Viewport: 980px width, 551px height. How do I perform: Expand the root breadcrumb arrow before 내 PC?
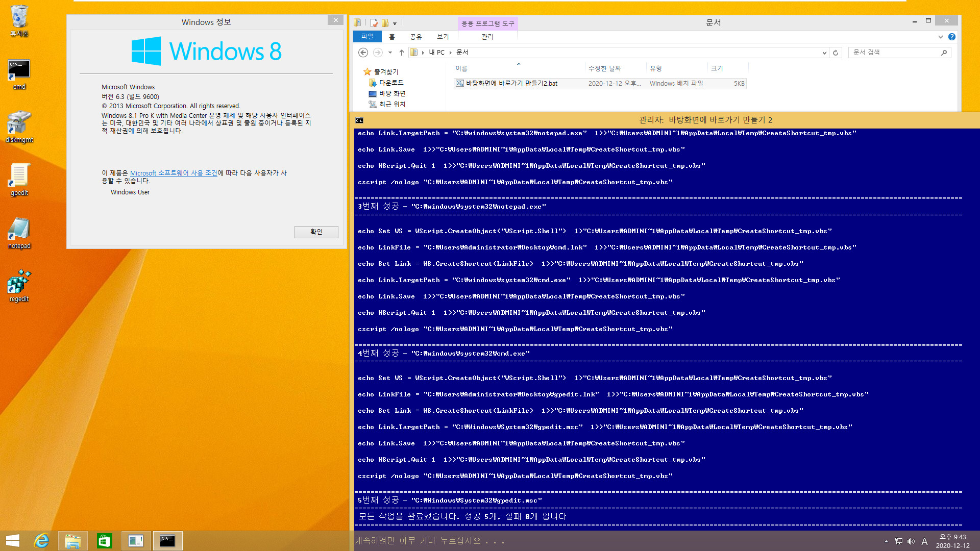[x=423, y=53]
